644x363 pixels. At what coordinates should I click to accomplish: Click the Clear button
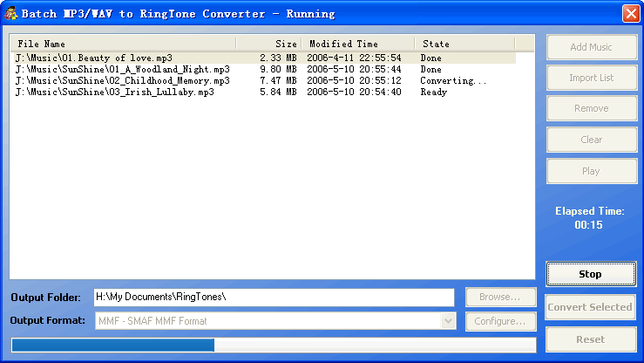coord(592,140)
